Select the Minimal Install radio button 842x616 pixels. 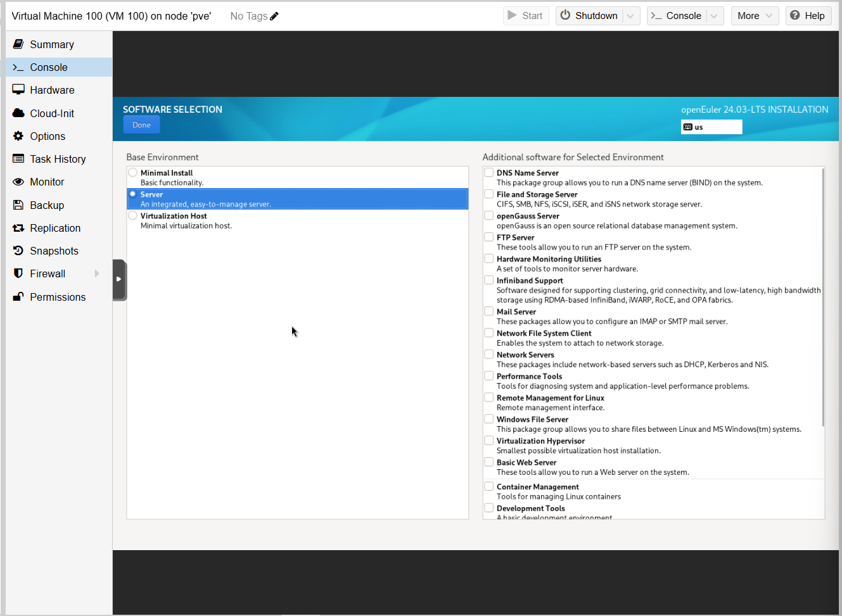click(133, 173)
